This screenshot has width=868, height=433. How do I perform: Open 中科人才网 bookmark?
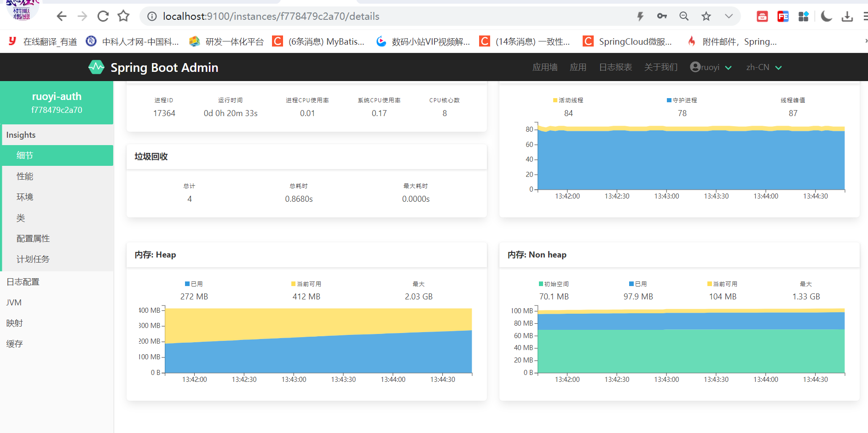click(133, 41)
